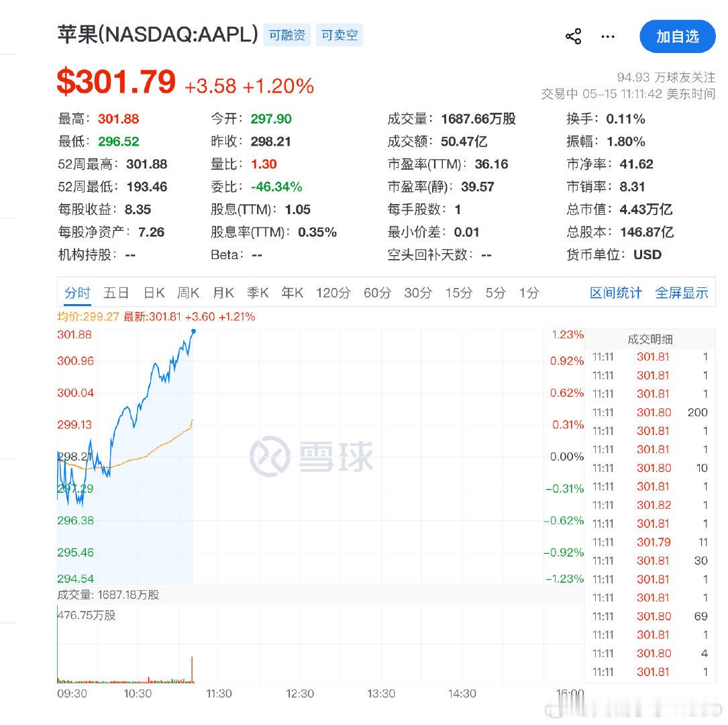
Task: Open the 月K chart tab
Action: pos(223,293)
